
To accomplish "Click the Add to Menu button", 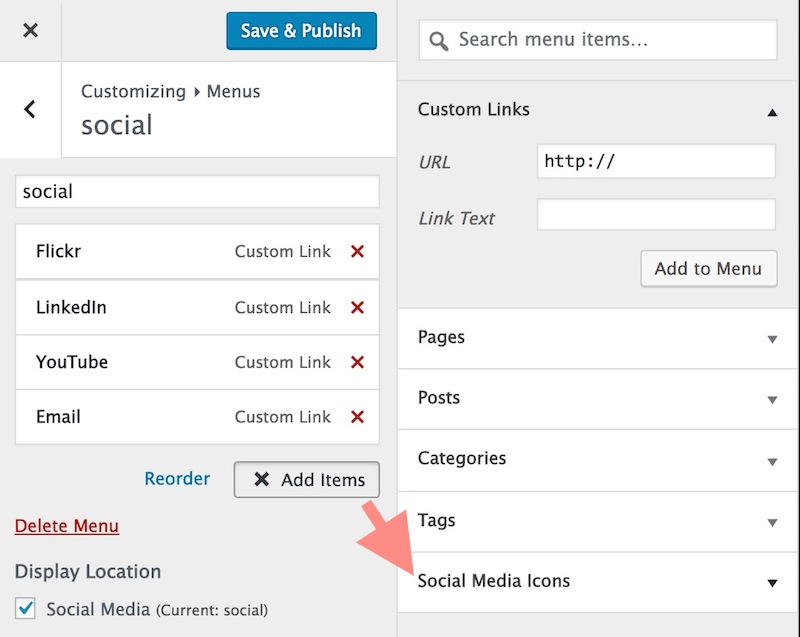I will [x=709, y=268].
